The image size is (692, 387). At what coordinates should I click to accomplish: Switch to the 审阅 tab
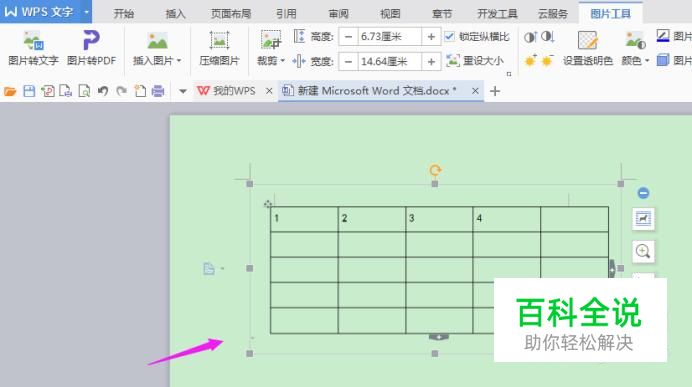[x=338, y=14]
